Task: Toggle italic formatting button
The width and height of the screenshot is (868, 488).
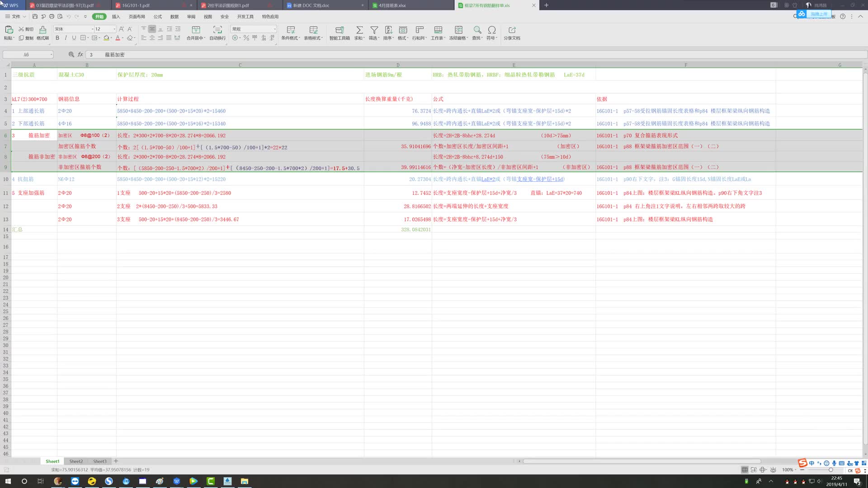Action: (x=66, y=38)
